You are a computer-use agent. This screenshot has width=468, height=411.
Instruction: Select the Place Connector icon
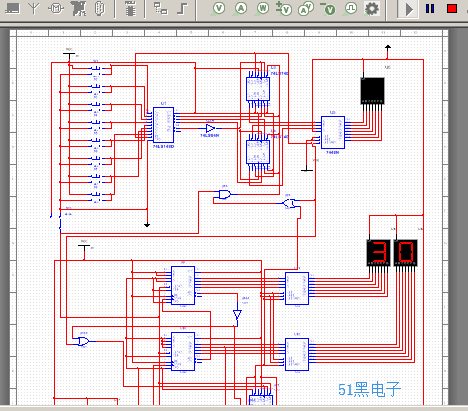point(100,9)
